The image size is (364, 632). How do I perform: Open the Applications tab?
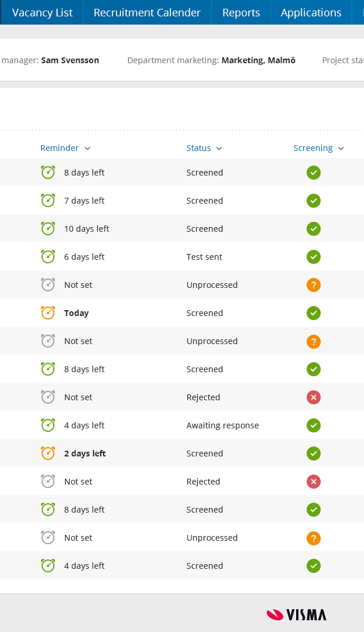pos(311,12)
